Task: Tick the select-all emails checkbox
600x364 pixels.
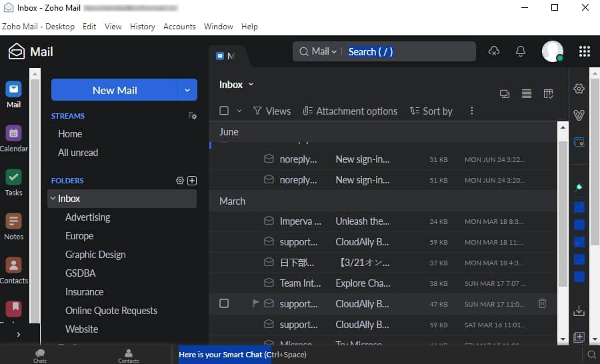Action: [x=224, y=111]
